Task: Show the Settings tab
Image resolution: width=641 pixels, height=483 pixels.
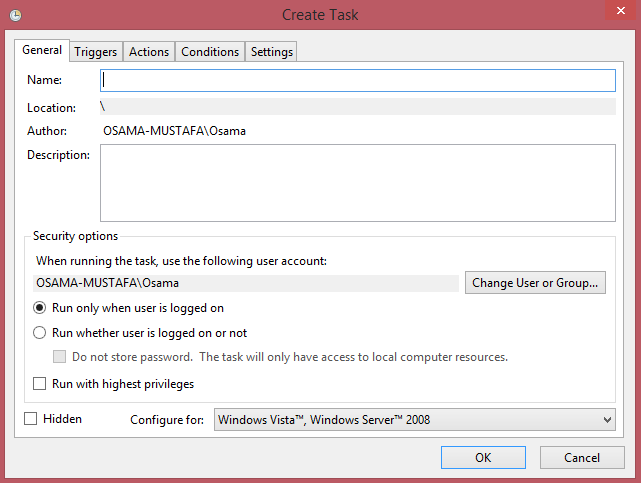Action: [271, 52]
